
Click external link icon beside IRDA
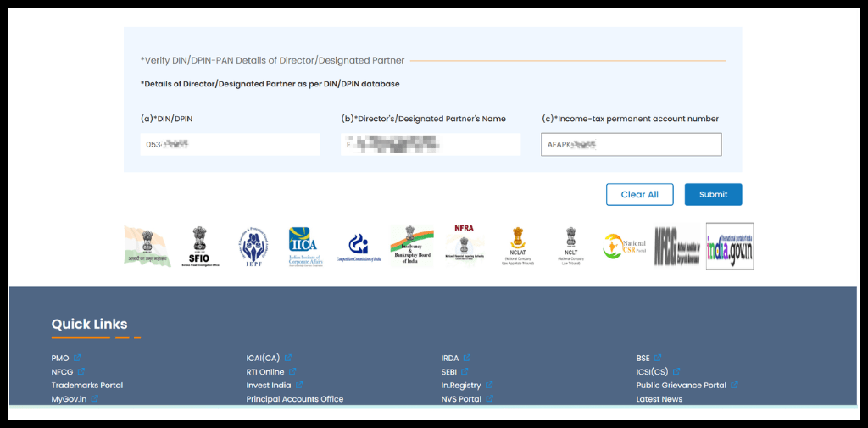[467, 358]
